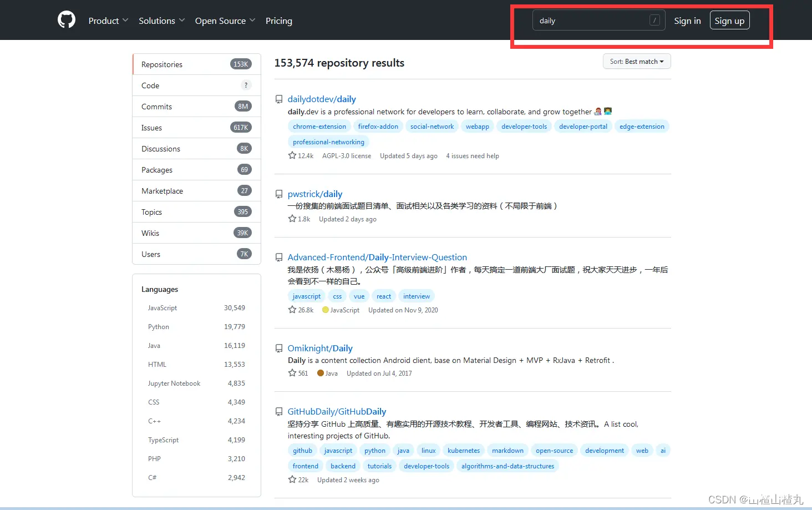Open the dailydotdev/daily repository
This screenshot has width=812, height=510.
322,99
